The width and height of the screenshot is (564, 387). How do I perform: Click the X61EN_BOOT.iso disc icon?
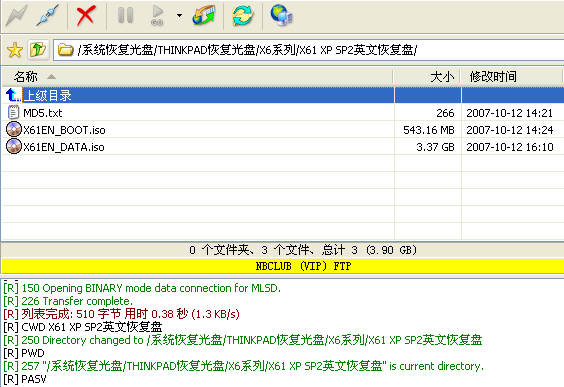[x=14, y=129]
